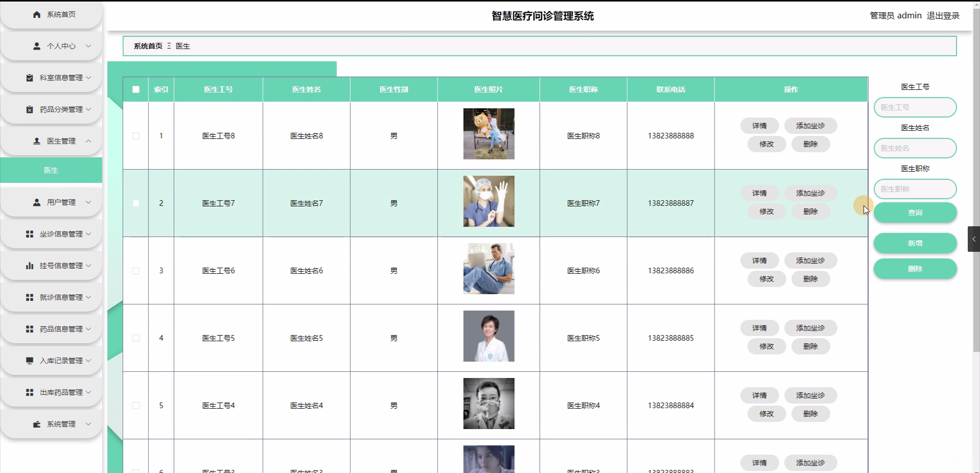980x473 pixels.
Task: Click the doctor photo in row 医生工号7
Action: (x=489, y=201)
